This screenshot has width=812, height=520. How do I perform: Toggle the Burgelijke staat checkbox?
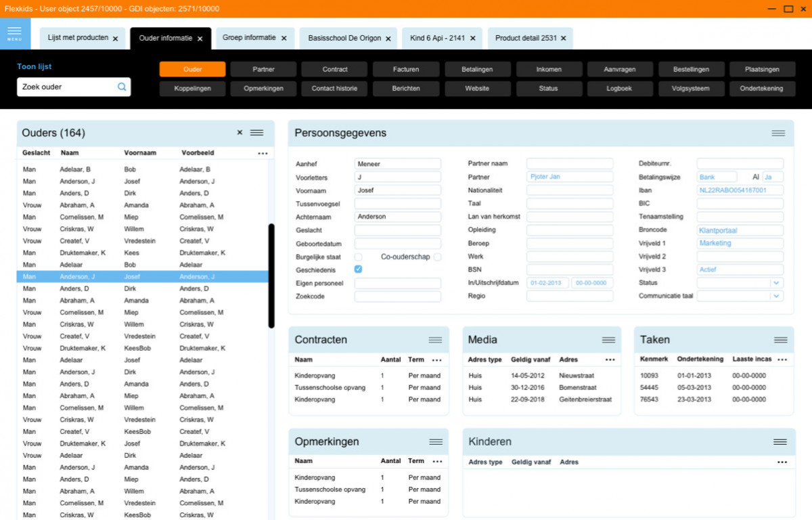(x=359, y=257)
